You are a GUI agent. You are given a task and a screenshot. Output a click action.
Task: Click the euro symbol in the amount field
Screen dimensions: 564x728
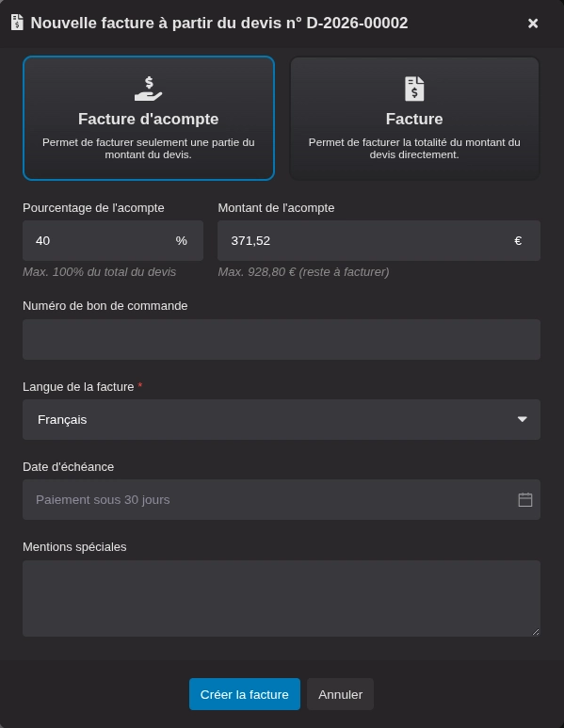tap(518, 240)
